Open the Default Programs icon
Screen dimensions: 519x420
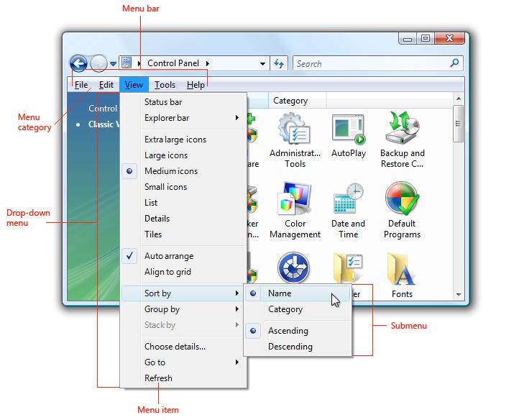[402, 202]
